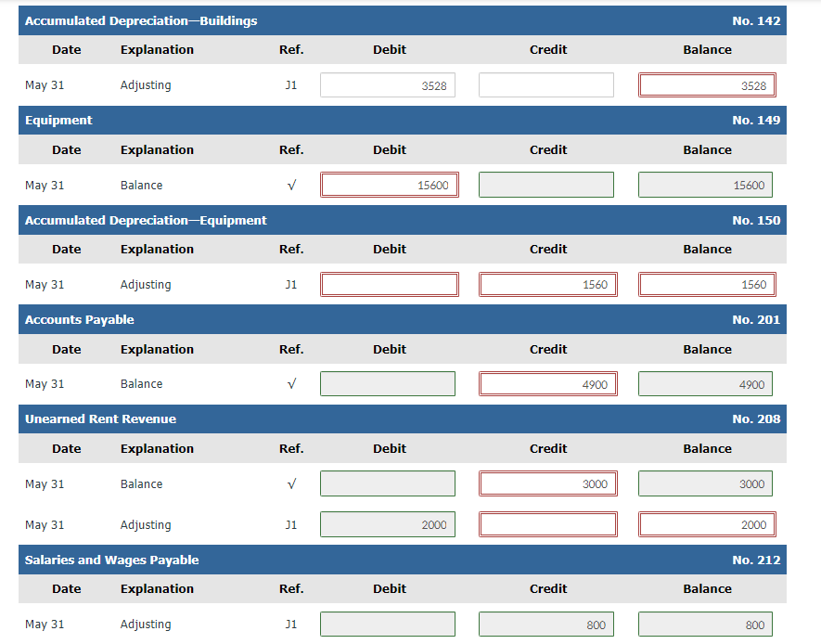
Task: Click account number No. 212
Action: coord(756,560)
